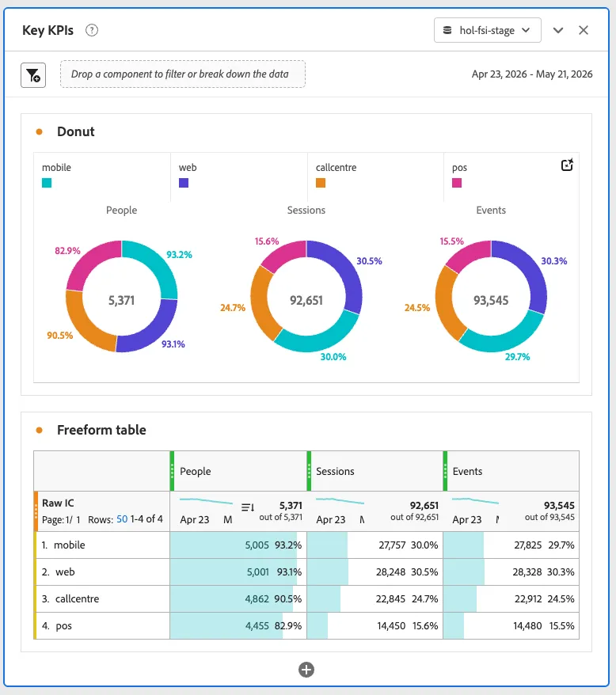The height and width of the screenshot is (695, 616).
Task: Select the pos pink legend swatch
Action: 457,183
